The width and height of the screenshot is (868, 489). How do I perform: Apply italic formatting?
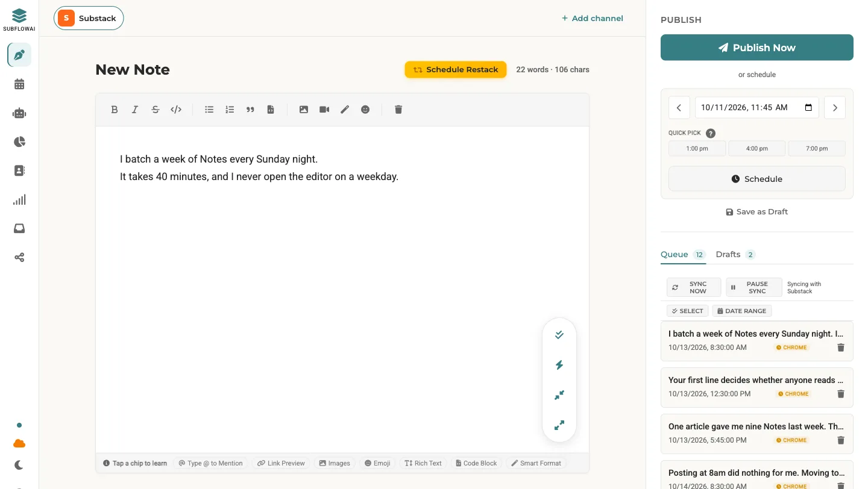click(135, 110)
